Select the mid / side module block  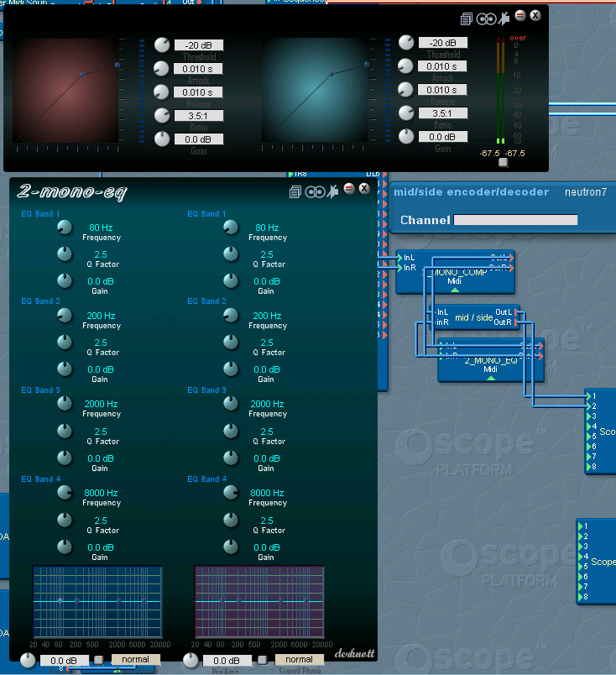pyautogui.click(x=473, y=317)
